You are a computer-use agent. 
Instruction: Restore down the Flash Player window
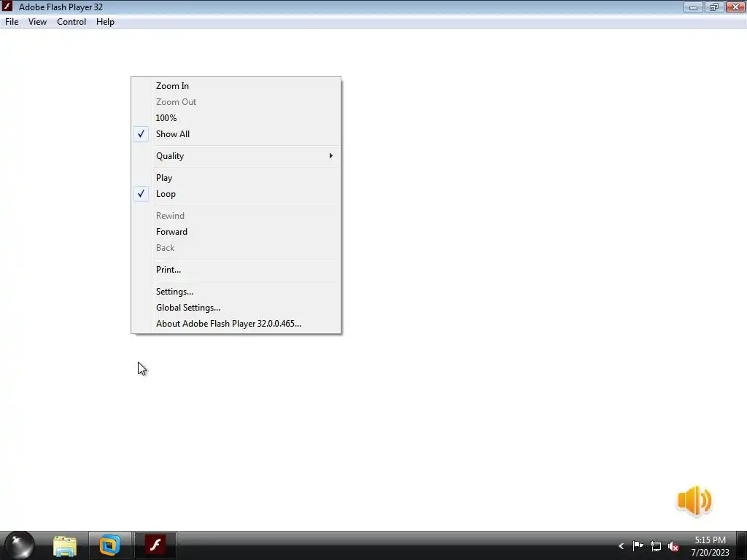coord(713,7)
